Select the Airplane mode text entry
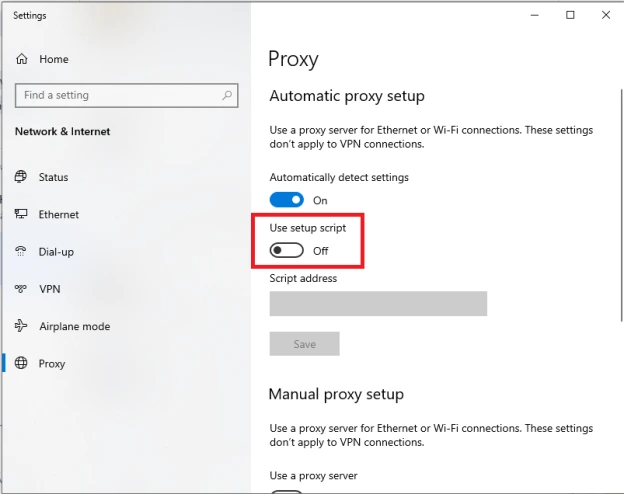The height and width of the screenshot is (495, 624). (x=74, y=326)
